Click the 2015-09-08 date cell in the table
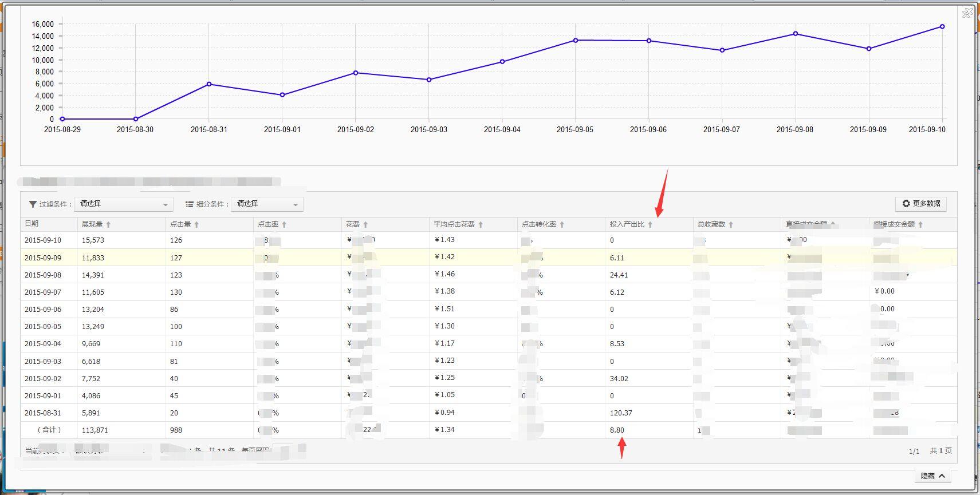The width and height of the screenshot is (980, 495). coord(43,275)
